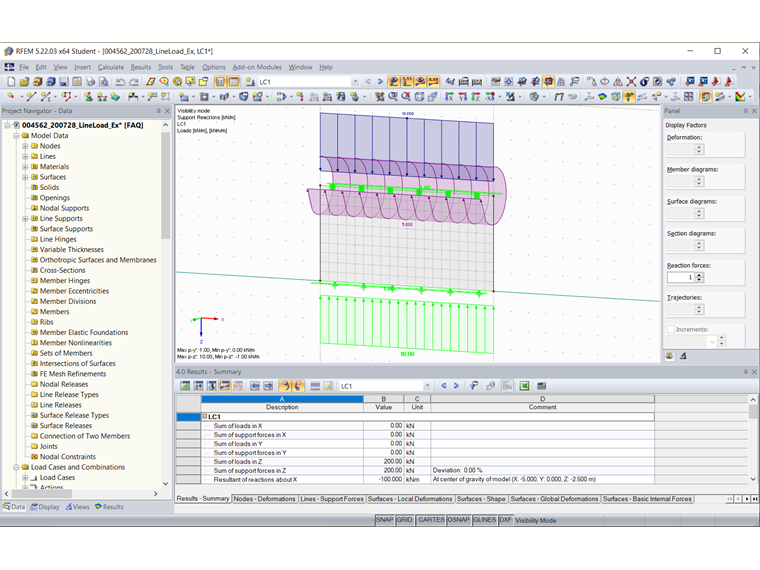Select Nodal Supports in the navigator

64,208
